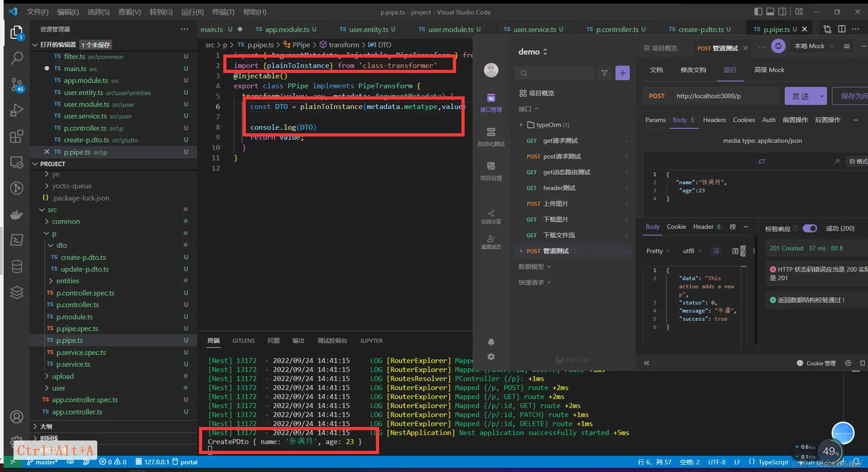
Task: Open the Apifox hamburger menu icon
Action: tap(846, 46)
